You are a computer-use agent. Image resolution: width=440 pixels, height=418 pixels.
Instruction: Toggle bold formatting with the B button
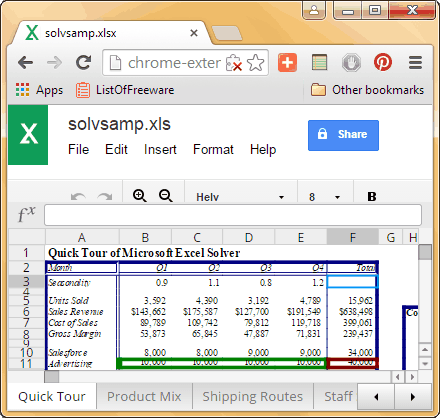372,197
